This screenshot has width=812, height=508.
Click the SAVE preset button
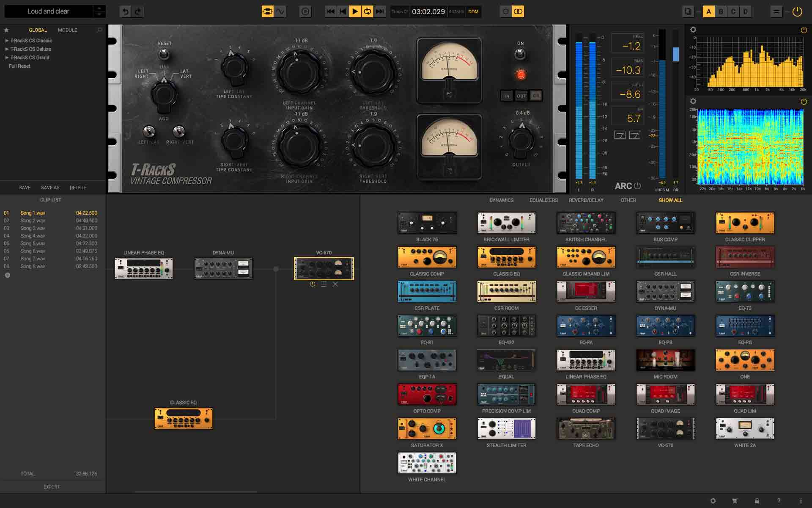(x=25, y=188)
